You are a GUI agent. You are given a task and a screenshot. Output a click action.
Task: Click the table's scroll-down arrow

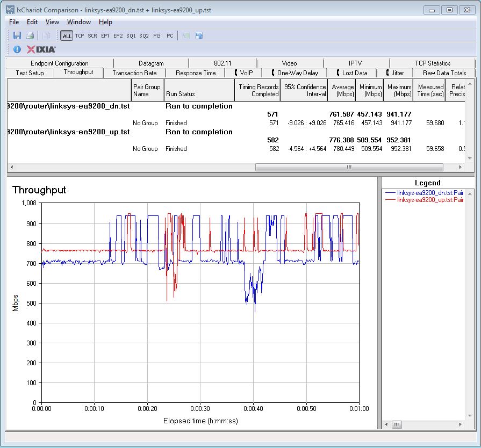point(470,158)
